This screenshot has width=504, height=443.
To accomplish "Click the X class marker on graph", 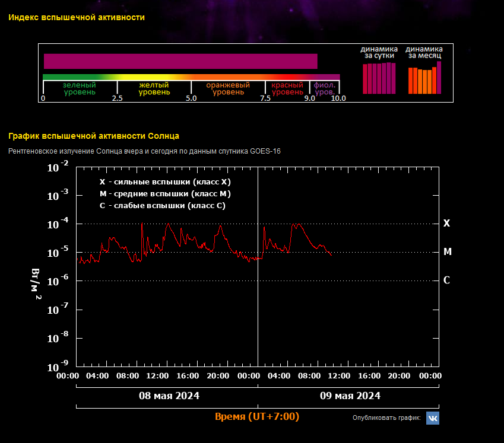I will tap(446, 223).
